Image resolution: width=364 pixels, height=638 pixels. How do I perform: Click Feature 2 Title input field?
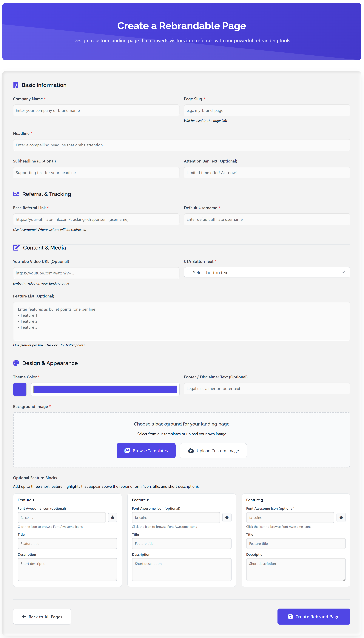coord(181,543)
